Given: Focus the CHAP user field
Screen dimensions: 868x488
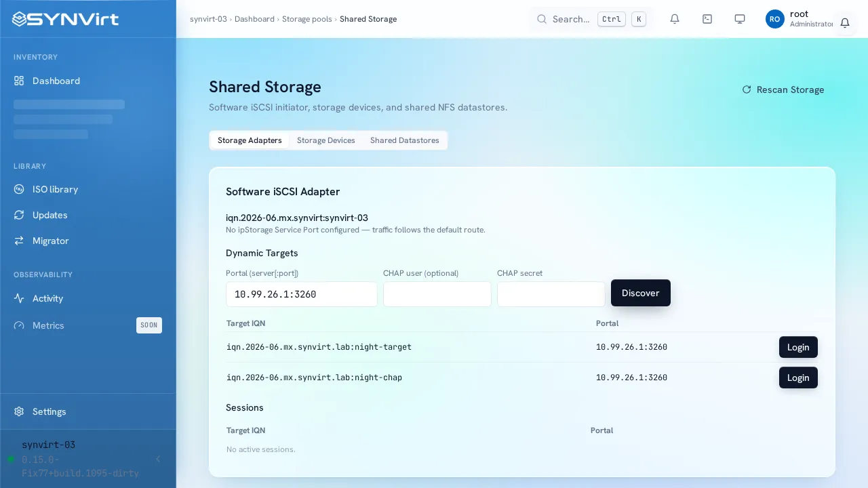Looking at the screenshot, I should point(437,294).
